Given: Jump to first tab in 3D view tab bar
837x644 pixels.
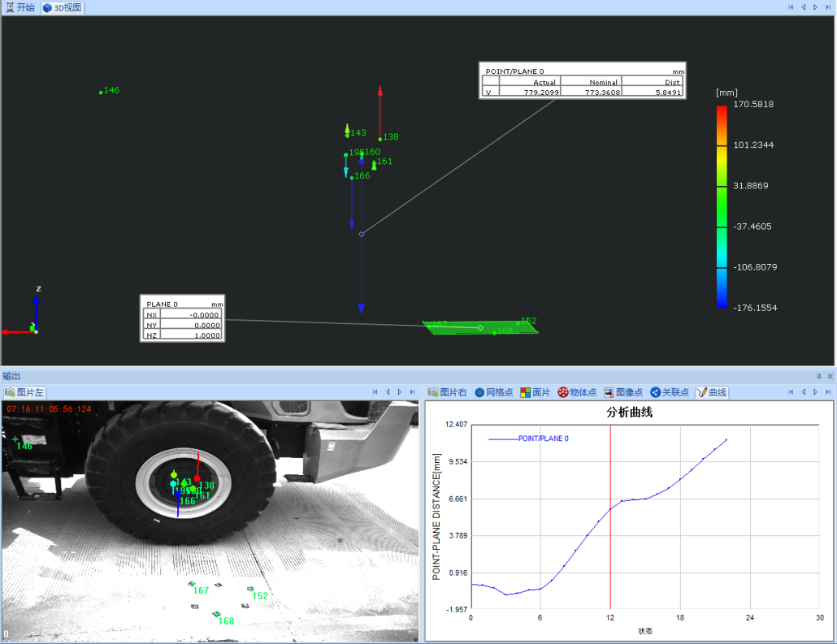Looking at the screenshot, I should tap(791, 7).
